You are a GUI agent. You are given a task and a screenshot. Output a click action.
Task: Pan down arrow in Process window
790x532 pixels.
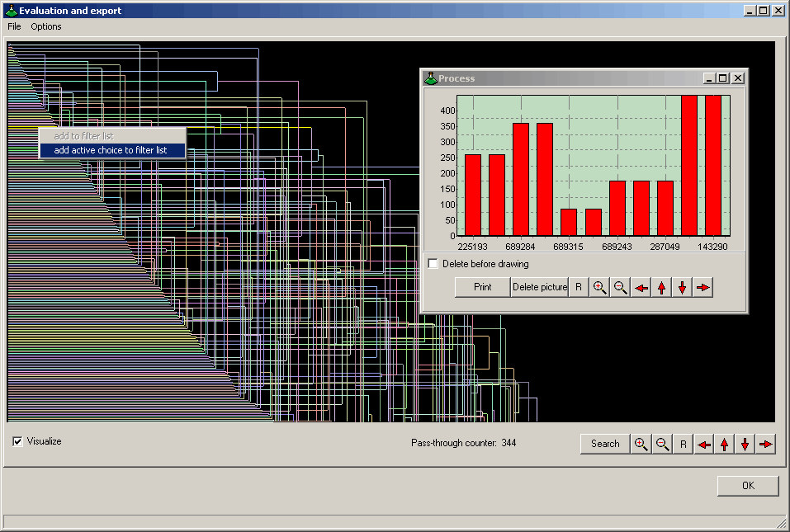682,287
